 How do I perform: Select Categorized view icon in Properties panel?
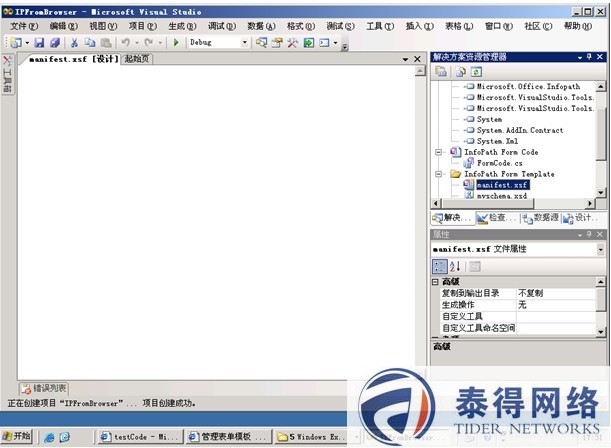440,266
